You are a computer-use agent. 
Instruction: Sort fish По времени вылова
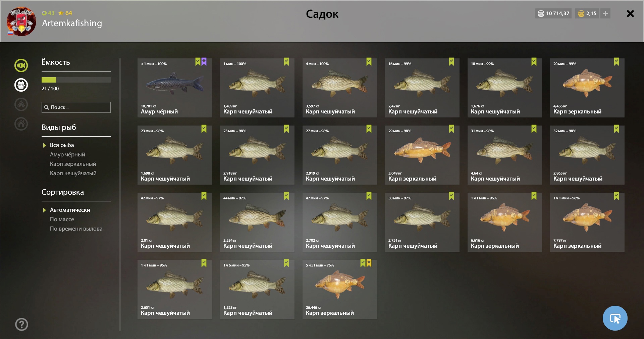click(x=76, y=229)
